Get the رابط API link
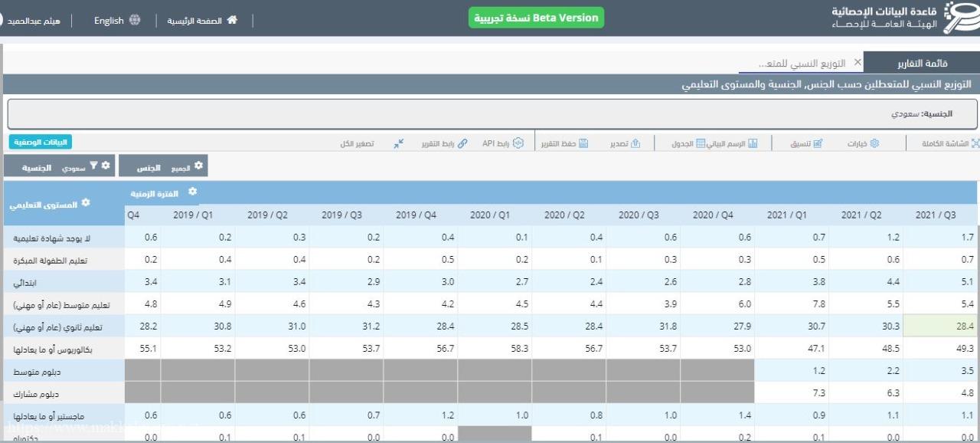980x443 pixels. point(503,143)
